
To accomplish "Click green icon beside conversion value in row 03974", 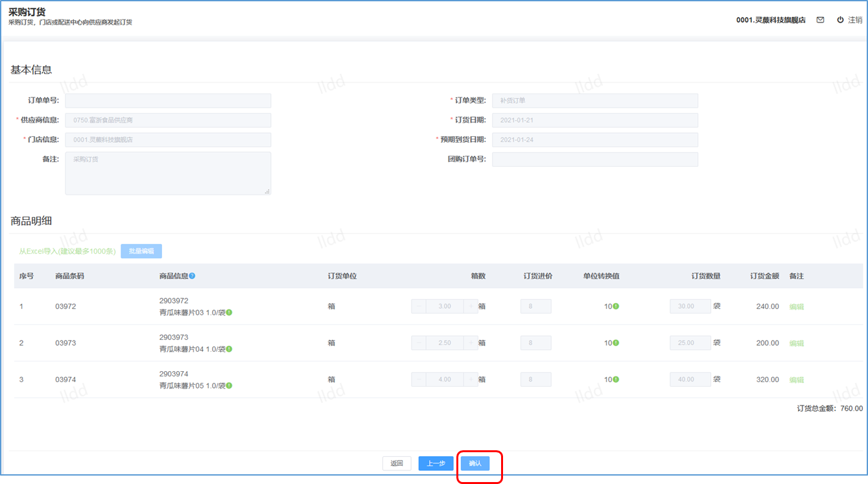I will 616,380.
